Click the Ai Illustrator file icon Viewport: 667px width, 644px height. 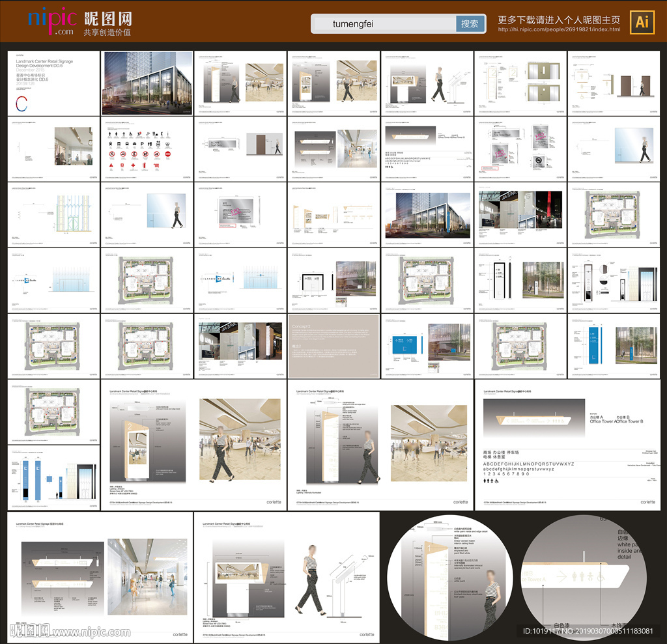pyautogui.click(x=642, y=22)
